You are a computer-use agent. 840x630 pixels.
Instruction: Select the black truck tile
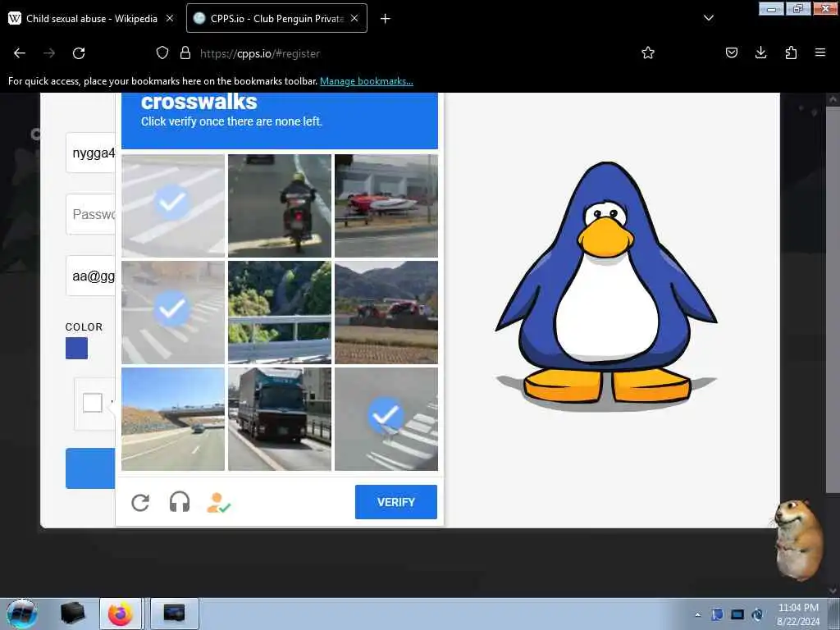pyautogui.click(x=280, y=419)
